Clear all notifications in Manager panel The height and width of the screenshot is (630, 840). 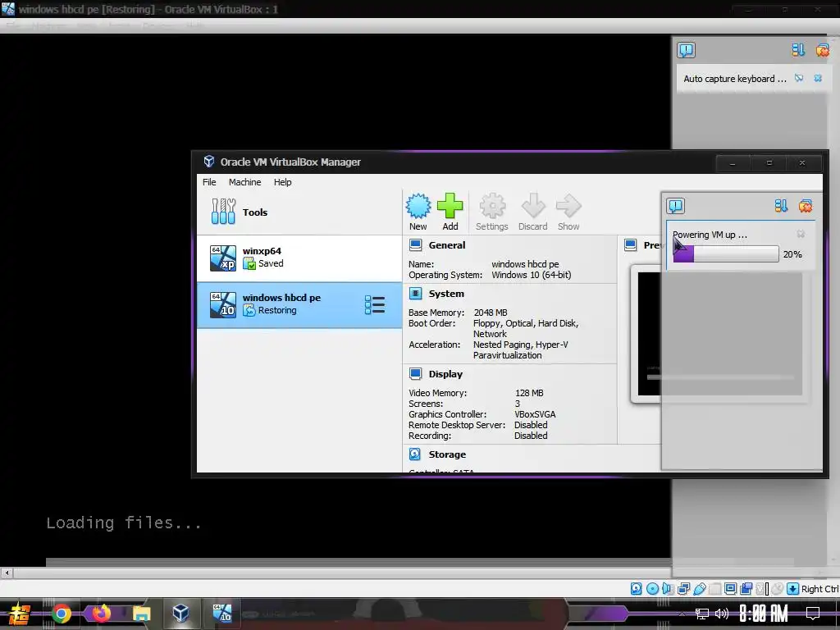[x=806, y=206]
